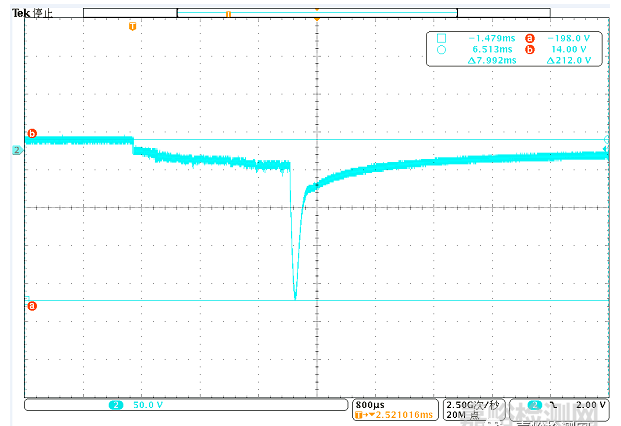Viewport: 621px width, 426px height.
Task: Select cursor marker b on the waveform
Action: click(32, 133)
